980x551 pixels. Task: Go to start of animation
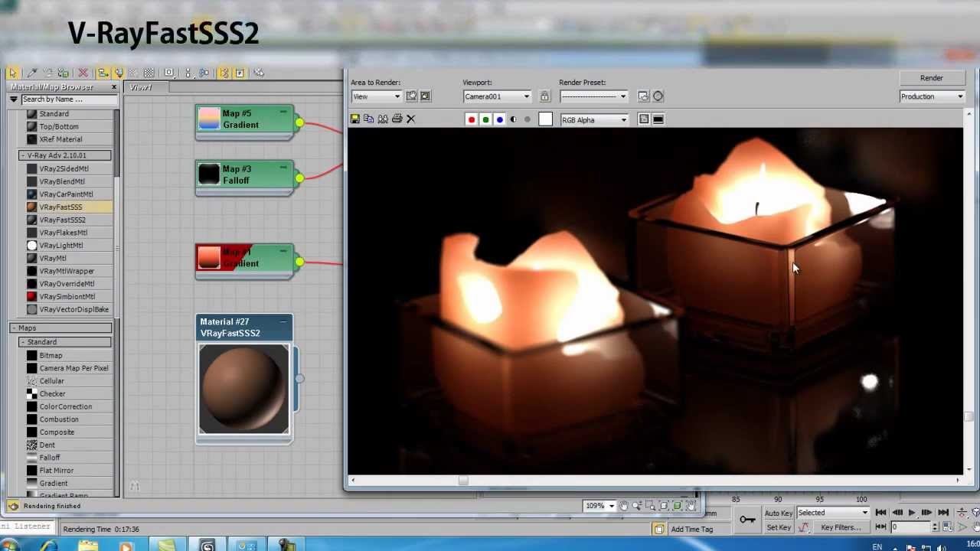tap(880, 513)
